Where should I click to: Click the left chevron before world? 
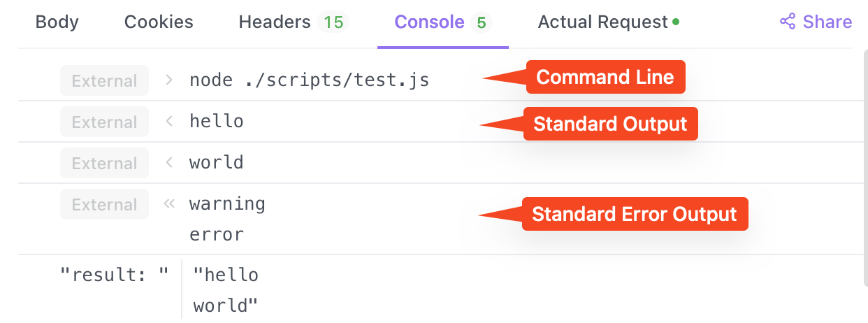[x=168, y=162]
